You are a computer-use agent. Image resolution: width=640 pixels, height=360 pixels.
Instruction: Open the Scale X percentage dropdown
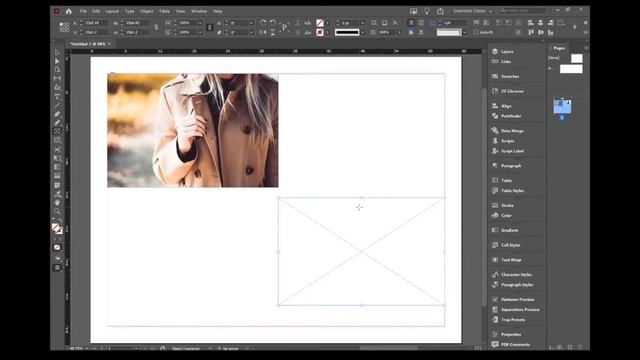click(200, 23)
